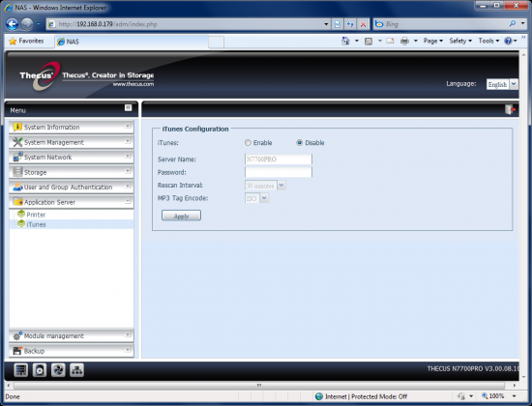This screenshot has width=532, height=406.
Task: Open a new blank tab
Action: pyautogui.click(x=216, y=43)
